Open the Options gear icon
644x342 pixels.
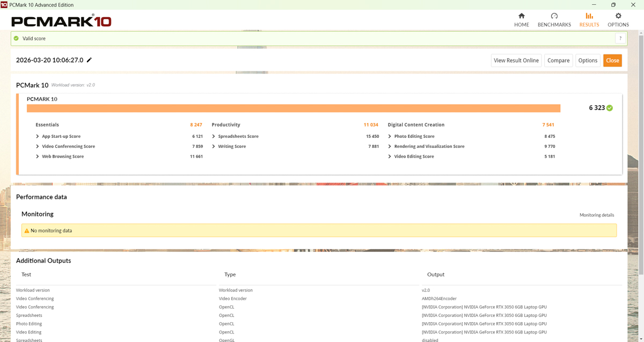pos(618,16)
